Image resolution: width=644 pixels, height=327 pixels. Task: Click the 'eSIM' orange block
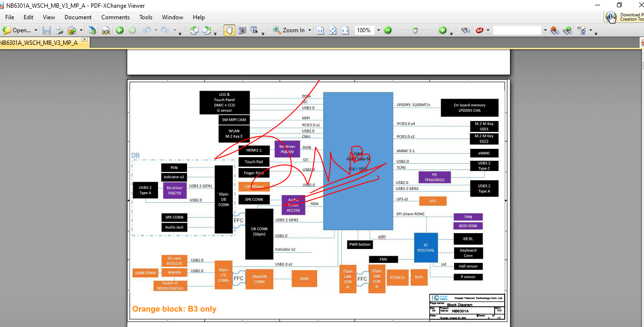click(304, 278)
